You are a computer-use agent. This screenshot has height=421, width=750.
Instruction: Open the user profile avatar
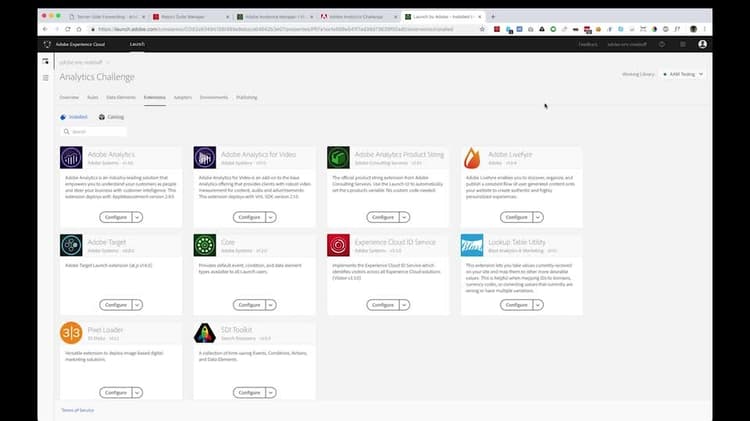(x=702, y=44)
